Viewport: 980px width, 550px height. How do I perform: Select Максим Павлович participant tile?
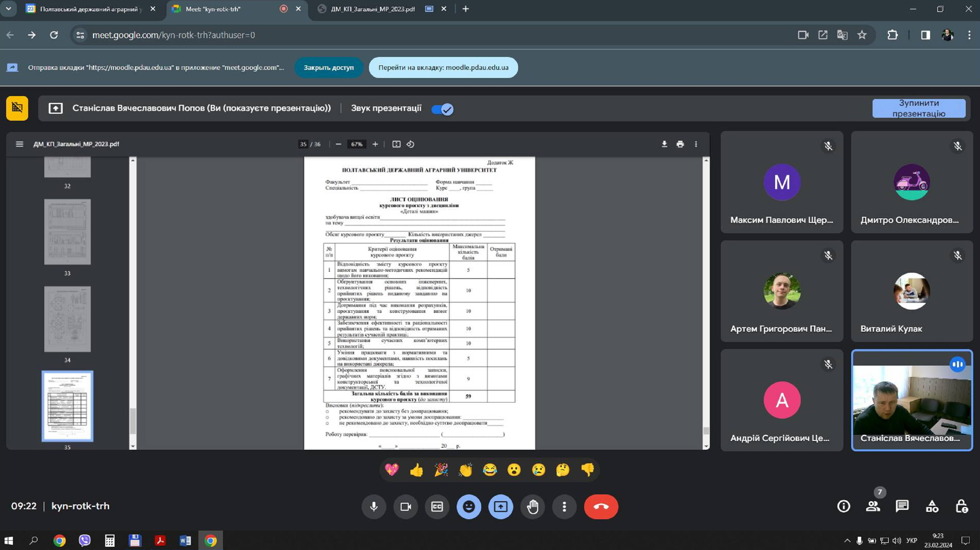(782, 182)
